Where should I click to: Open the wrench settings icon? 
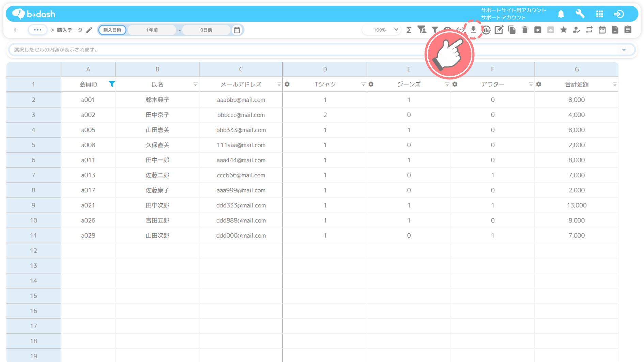[x=580, y=14]
